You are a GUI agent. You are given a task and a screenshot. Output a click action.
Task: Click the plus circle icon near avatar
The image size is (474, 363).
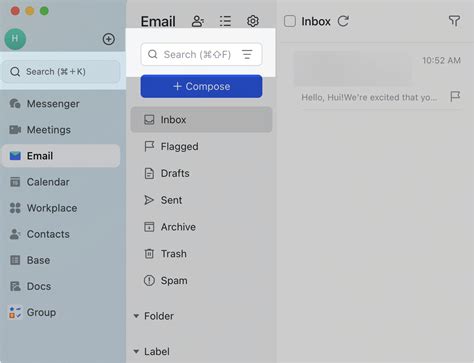click(x=109, y=39)
